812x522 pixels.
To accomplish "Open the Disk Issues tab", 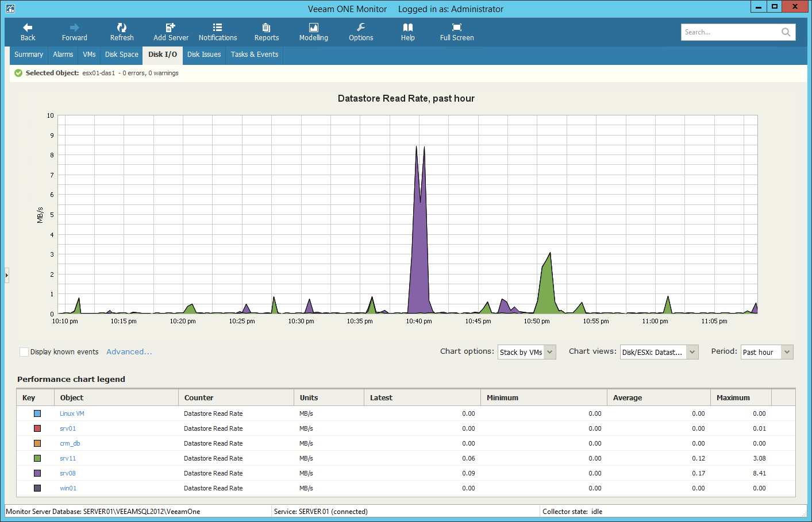I will pyautogui.click(x=204, y=55).
